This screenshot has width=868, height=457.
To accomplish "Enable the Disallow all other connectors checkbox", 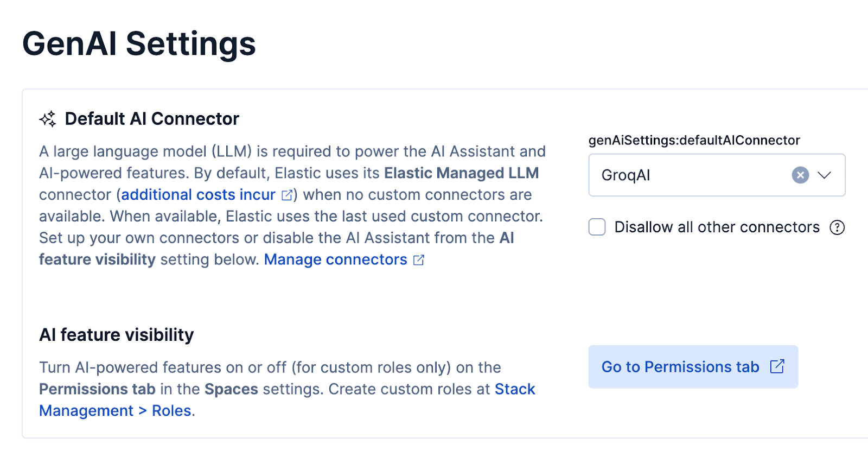I will coord(597,227).
